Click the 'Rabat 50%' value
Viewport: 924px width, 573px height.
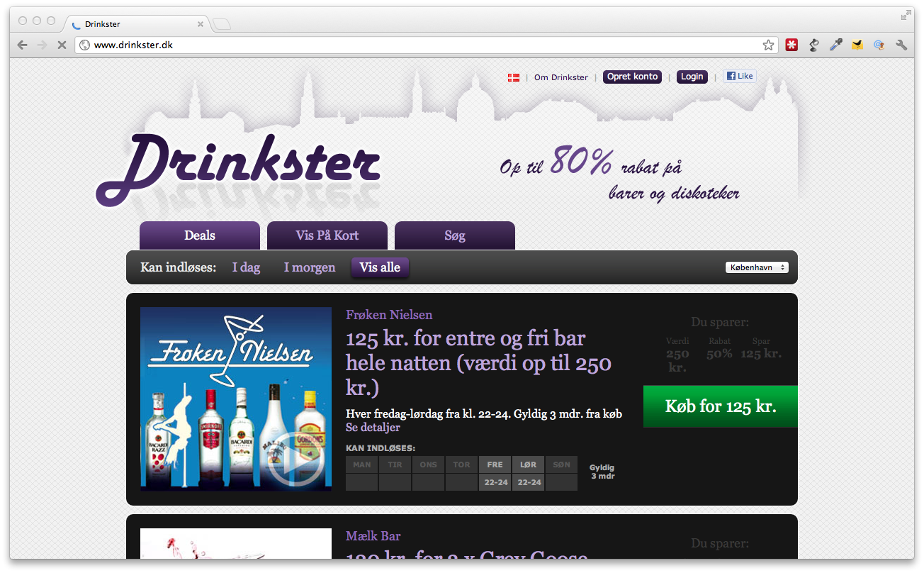[x=719, y=349]
